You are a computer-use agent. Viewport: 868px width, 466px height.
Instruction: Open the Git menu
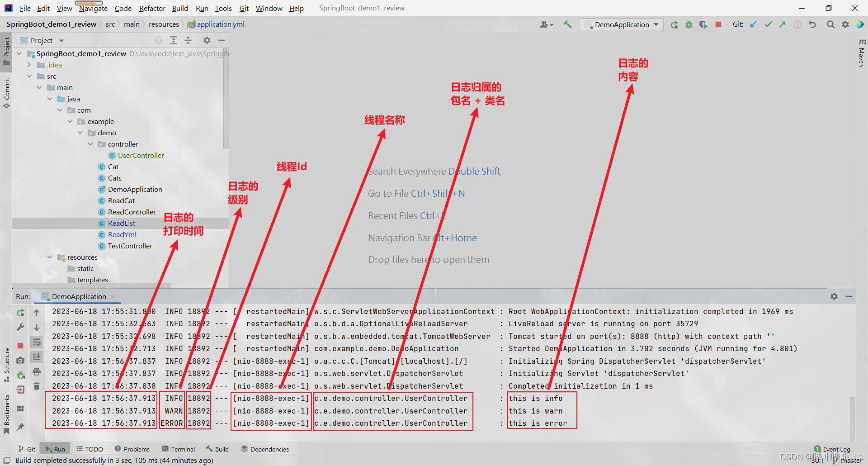(x=244, y=8)
